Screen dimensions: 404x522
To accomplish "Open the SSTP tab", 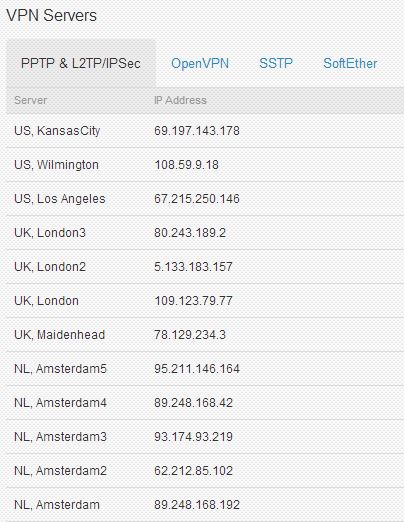I will [276, 63].
